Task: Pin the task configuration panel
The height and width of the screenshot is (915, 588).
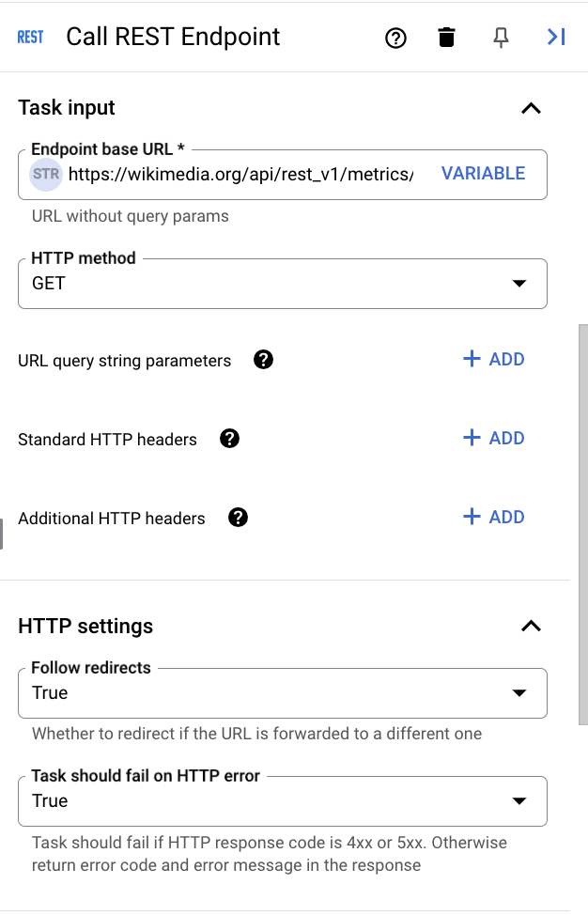Action: (x=502, y=38)
